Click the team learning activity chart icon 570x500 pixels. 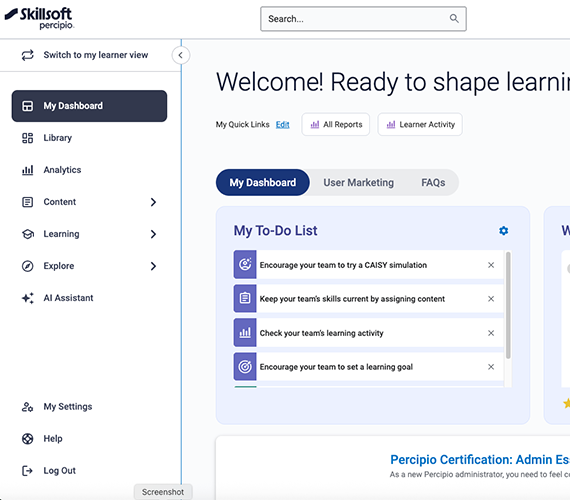point(245,332)
